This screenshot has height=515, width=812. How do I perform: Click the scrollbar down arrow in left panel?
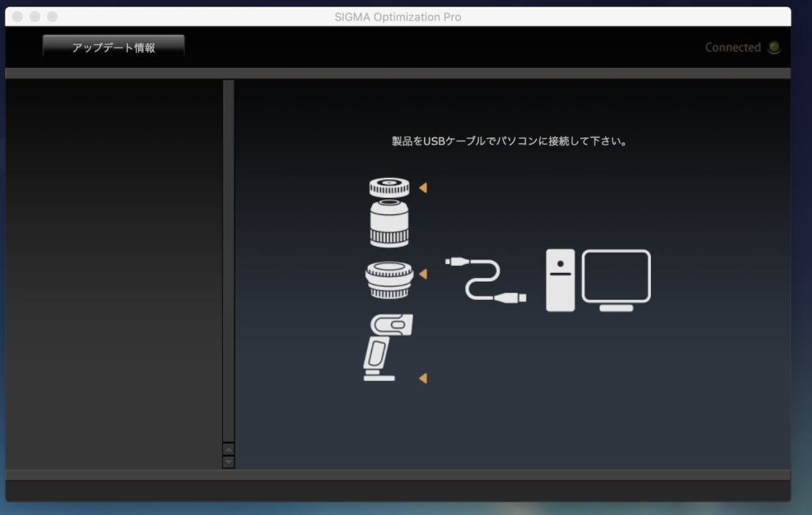(x=228, y=462)
